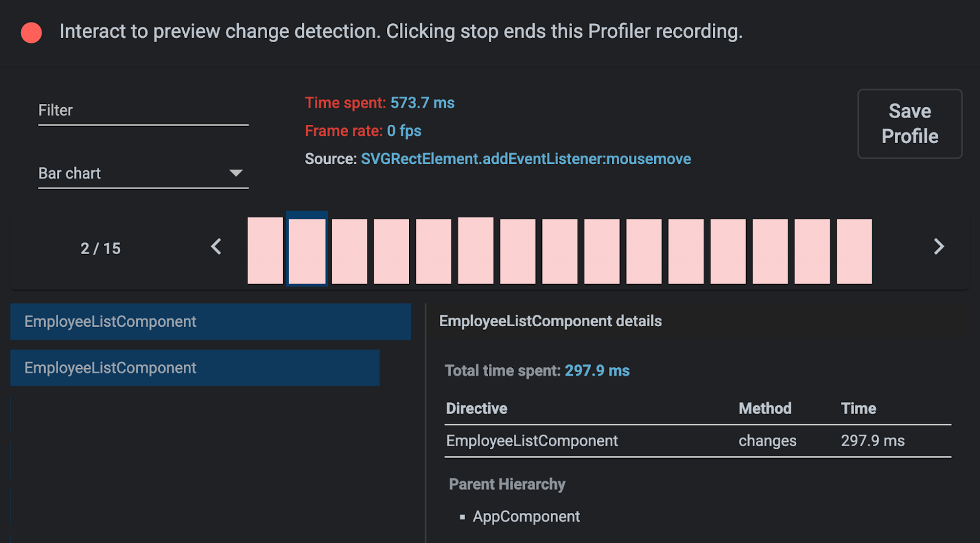Click AppComponent in Parent Hierarchy
Screen dimensions: 980x543
pos(526,517)
